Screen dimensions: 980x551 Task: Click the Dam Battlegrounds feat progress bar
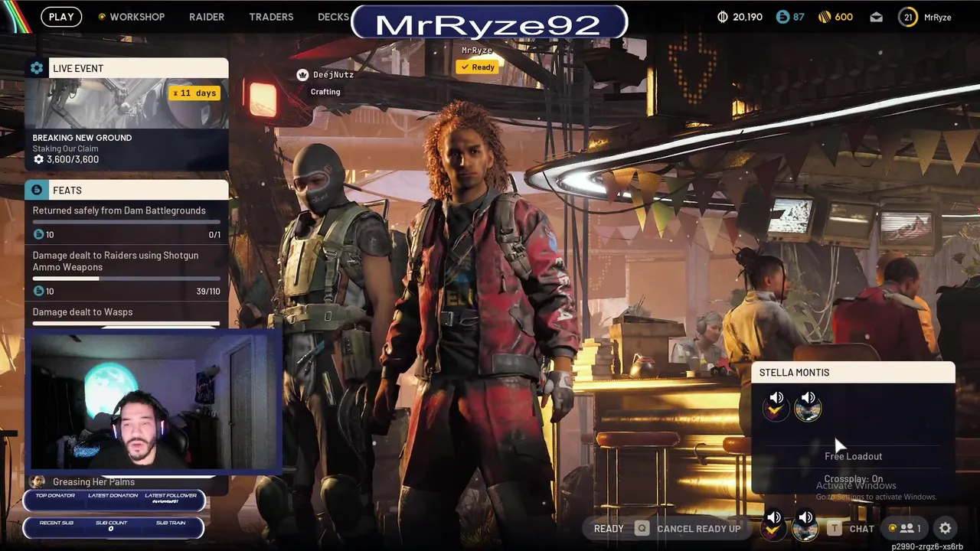coord(126,223)
